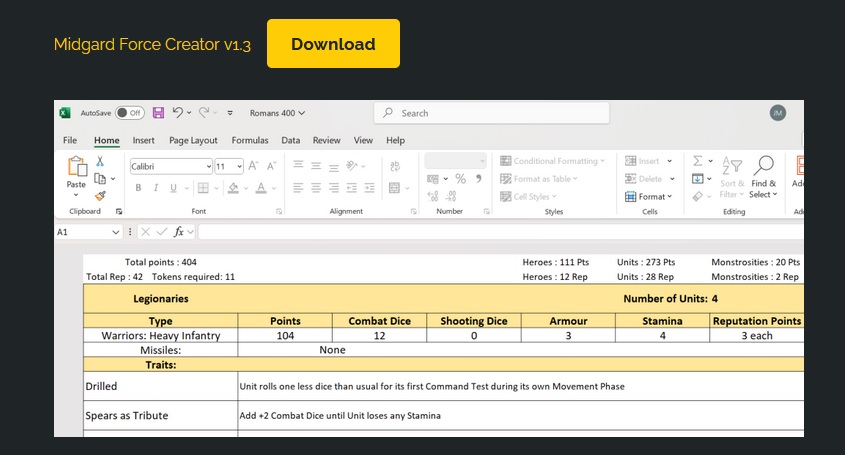The width and height of the screenshot is (845, 455).
Task: Click the Middle Align icon
Action: (316, 166)
